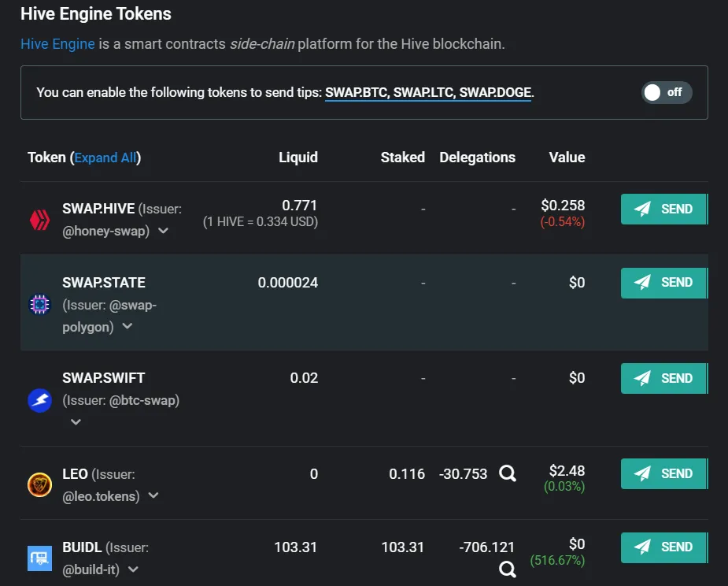The width and height of the screenshot is (728, 586).
Task: Select LEO staked amount 0.116
Action: click(x=407, y=473)
